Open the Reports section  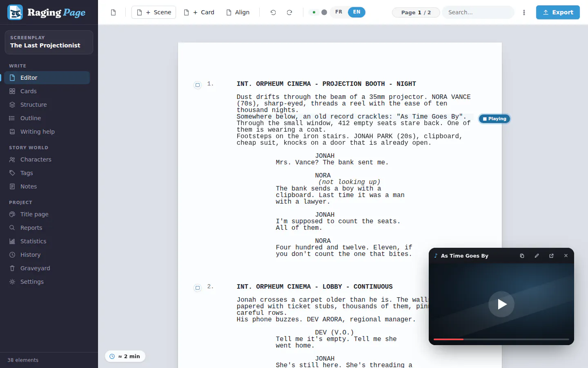pos(47,228)
